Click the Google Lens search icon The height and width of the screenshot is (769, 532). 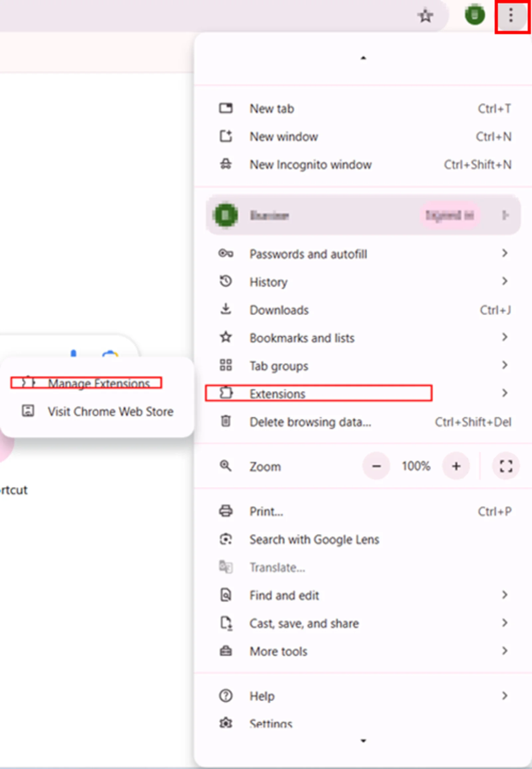coord(226,539)
